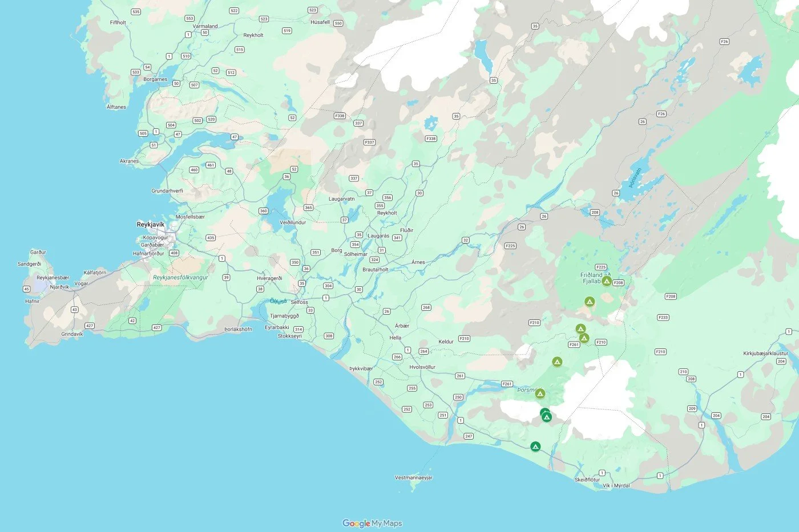799x532 pixels.
Task: Select the Skeiðflötur label
Action: (587, 480)
